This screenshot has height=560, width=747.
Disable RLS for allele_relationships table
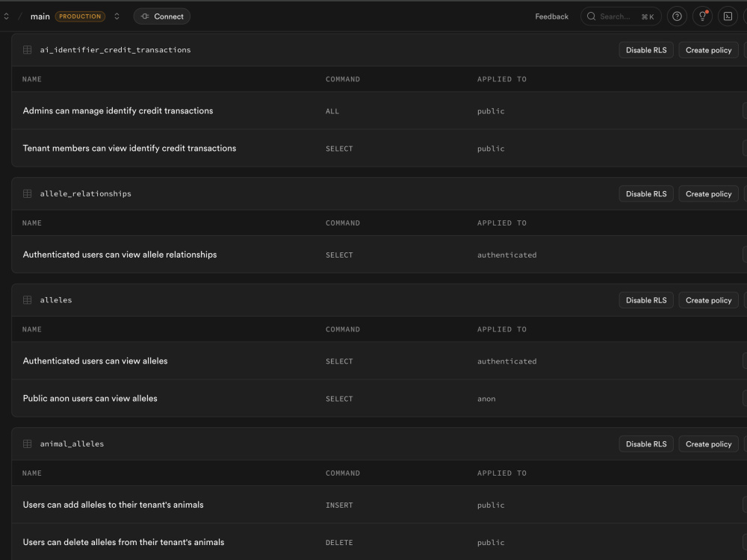point(646,194)
